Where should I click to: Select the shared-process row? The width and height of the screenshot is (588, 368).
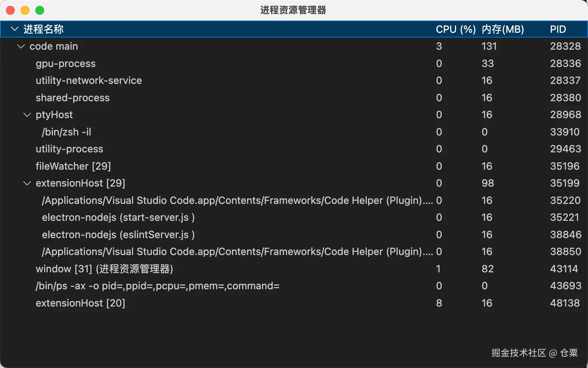tap(294, 98)
